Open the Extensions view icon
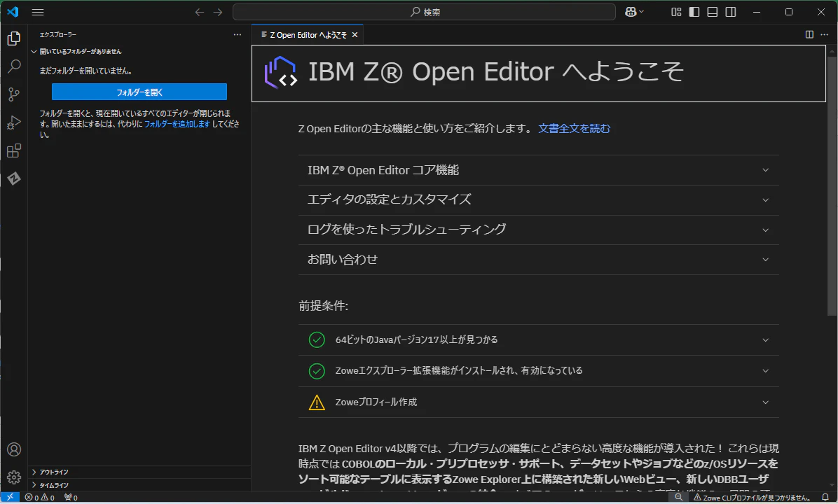This screenshot has width=838, height=504. click(x=14, y=151)
